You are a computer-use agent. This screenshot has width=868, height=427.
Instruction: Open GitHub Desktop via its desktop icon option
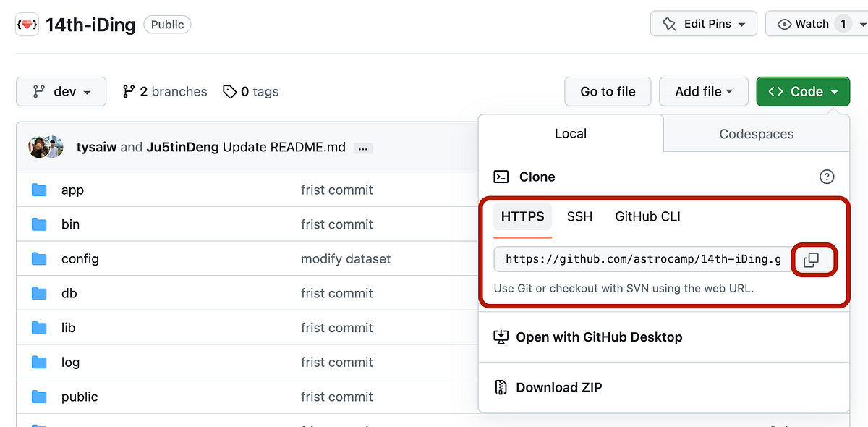(x=501, y=337)
